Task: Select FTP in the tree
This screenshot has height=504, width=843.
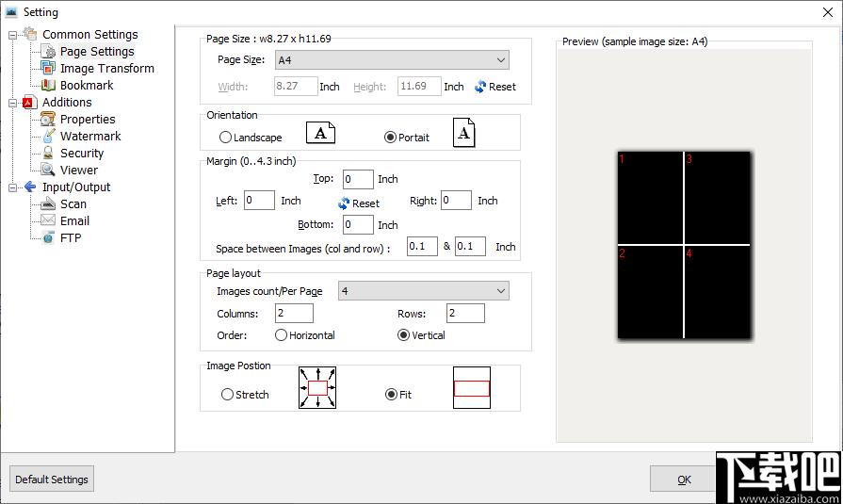Action: click(x=71, y=237)
